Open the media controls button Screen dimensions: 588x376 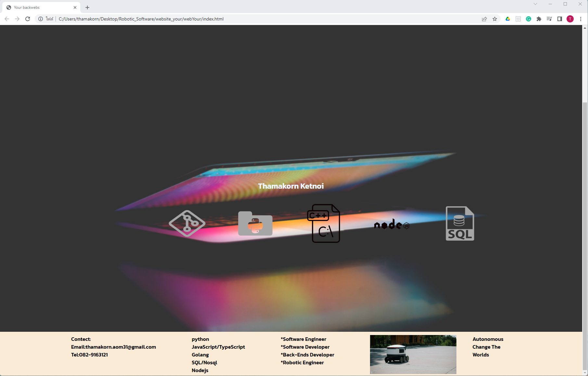[549, 19]
